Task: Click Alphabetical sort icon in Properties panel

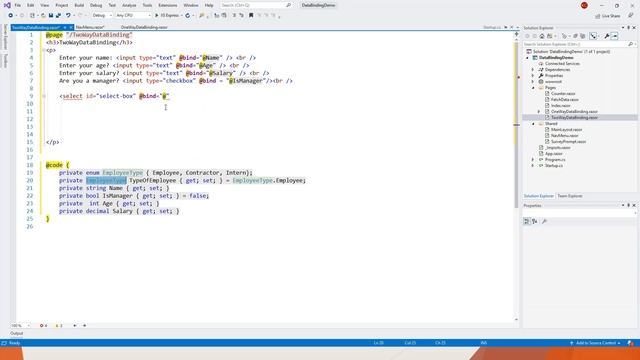Action: click(x=535, y=221)
